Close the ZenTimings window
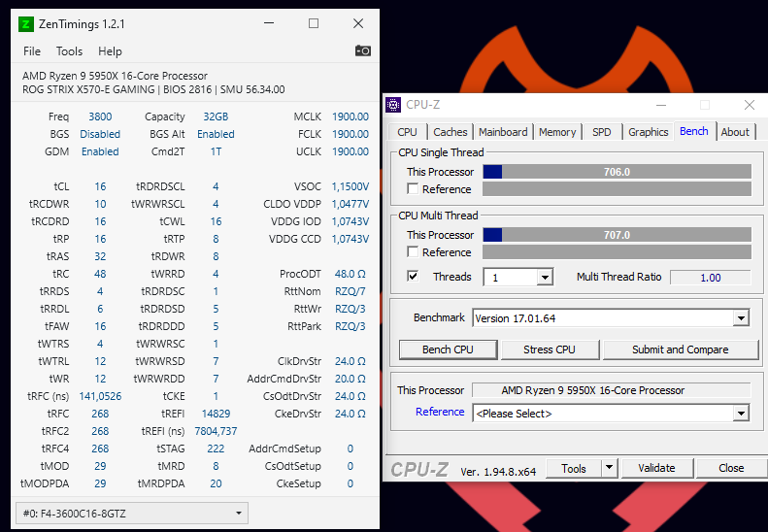This screenshot has height=532, width=768. (358, 23)
